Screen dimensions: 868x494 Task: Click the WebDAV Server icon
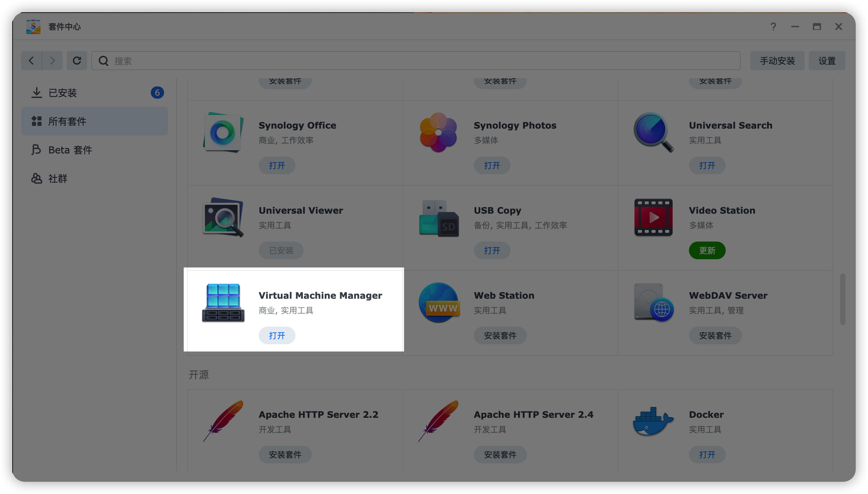tap(654, 302)
